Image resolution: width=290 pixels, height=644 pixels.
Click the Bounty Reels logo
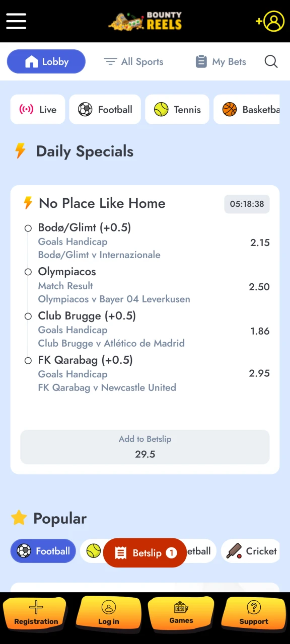coord(145,21)
